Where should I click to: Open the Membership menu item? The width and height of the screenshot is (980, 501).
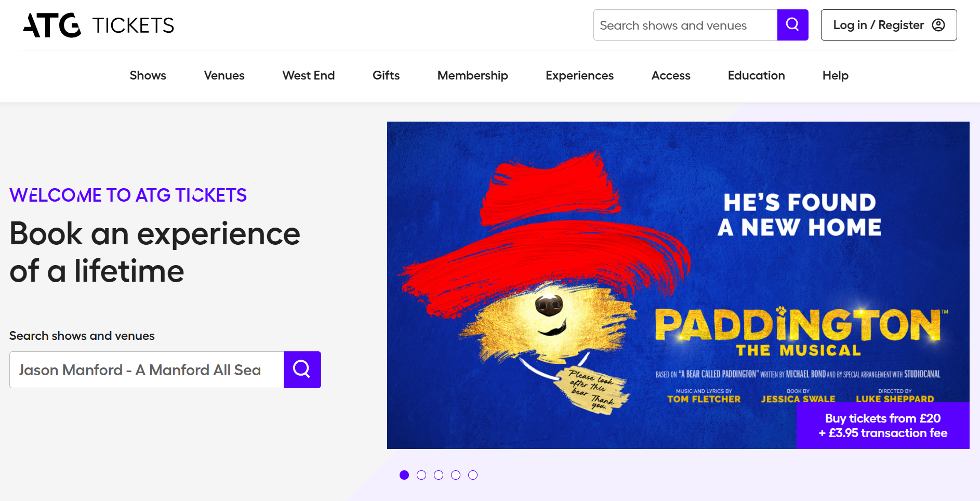473,75
